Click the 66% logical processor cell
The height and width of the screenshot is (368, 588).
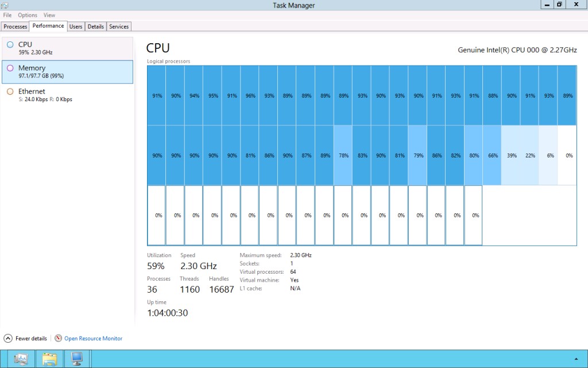point(492,155)
